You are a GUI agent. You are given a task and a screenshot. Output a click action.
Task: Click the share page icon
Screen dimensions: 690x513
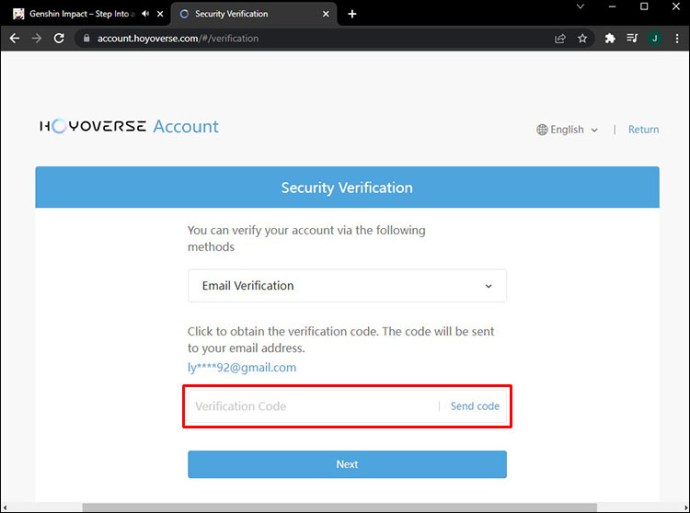[560, 38]
